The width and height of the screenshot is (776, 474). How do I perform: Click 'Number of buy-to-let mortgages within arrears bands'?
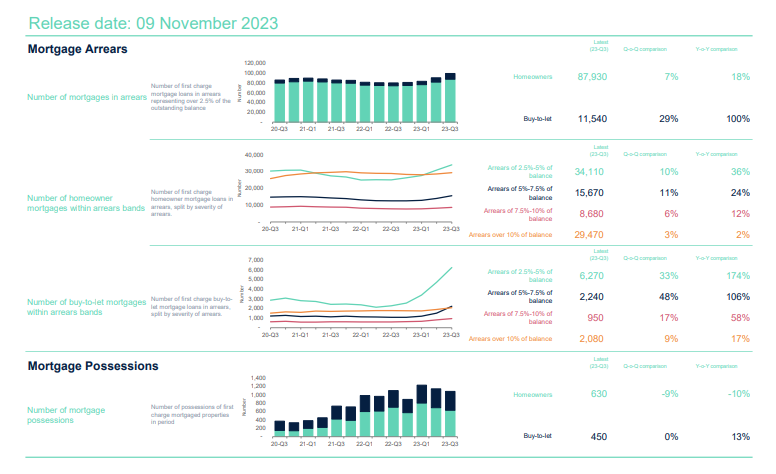pyautogui.click(x=87, y=307)
